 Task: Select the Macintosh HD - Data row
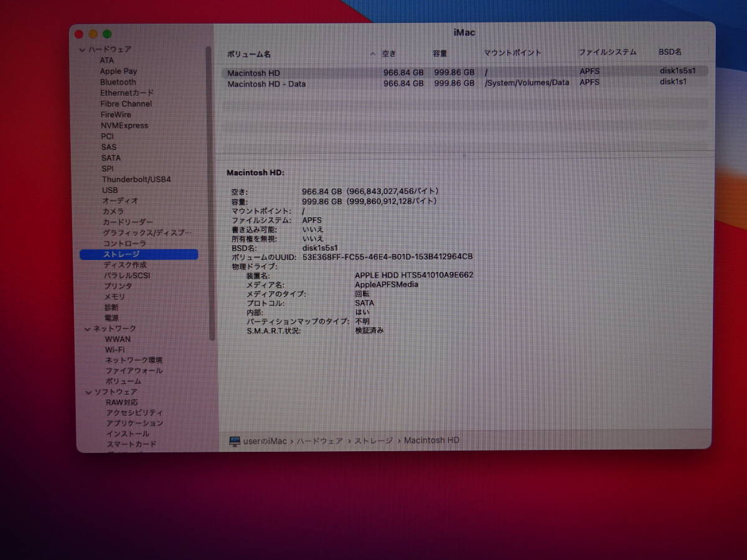464,83
